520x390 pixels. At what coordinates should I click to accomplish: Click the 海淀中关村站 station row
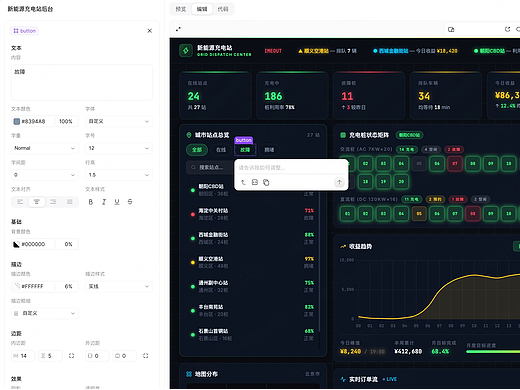click(x=252, y=214)
